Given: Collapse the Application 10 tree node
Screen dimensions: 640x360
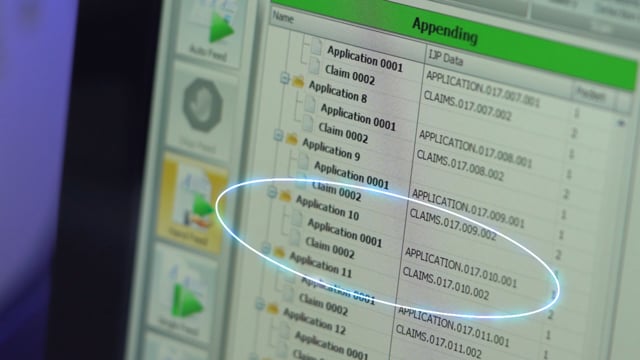Looking at the screenshot, I should click(272, 191).
